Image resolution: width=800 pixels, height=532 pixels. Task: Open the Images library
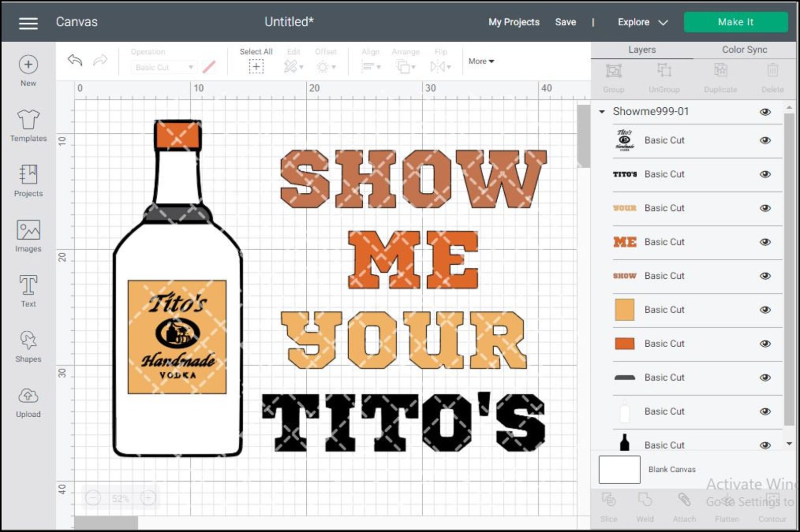28,236
